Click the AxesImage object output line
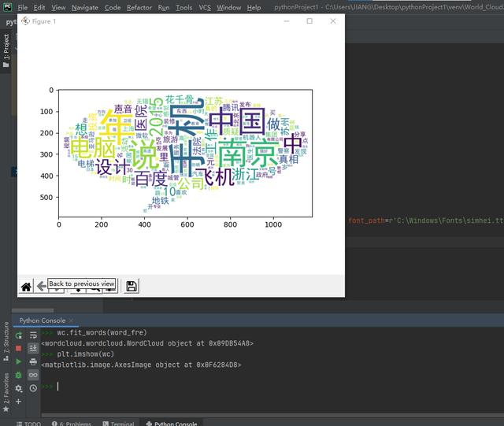Screen dimensions: 504x426 pos(141,365)
